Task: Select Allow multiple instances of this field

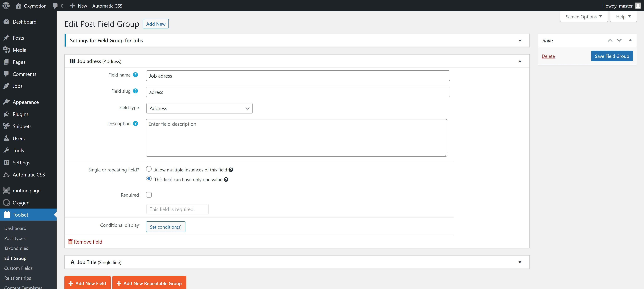Action: 149,169
